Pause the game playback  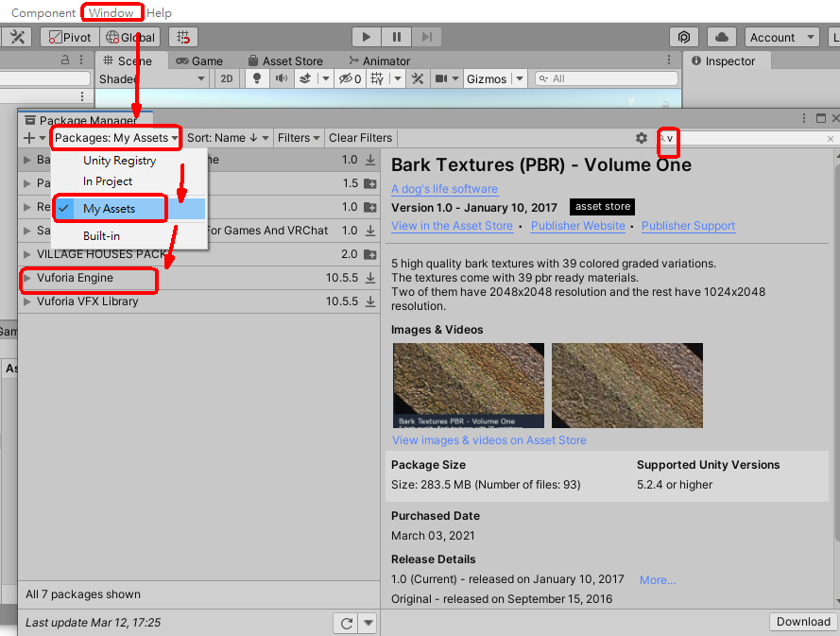(397, 37)
